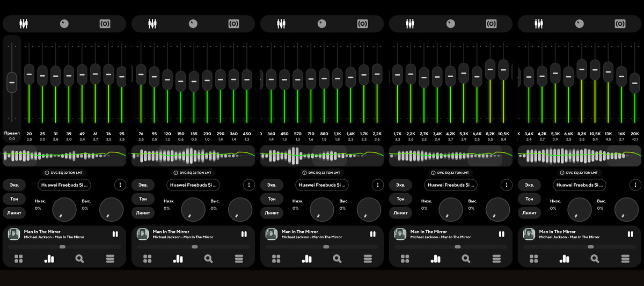Toggle the Лимит button in the fifth panel
Screen dimensions: 644x286
tap(530, 212)
